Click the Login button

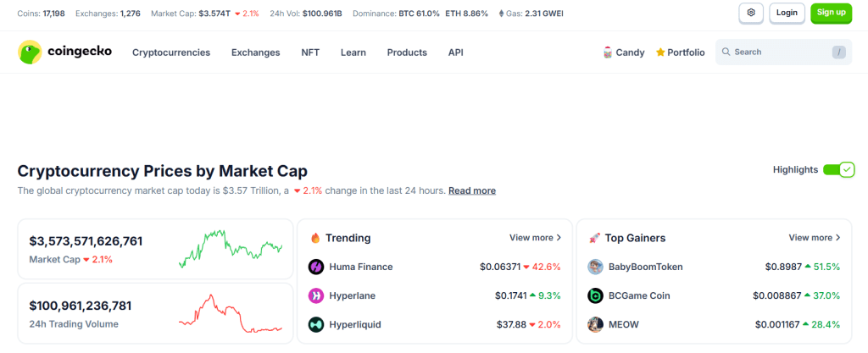coord(787,14)
